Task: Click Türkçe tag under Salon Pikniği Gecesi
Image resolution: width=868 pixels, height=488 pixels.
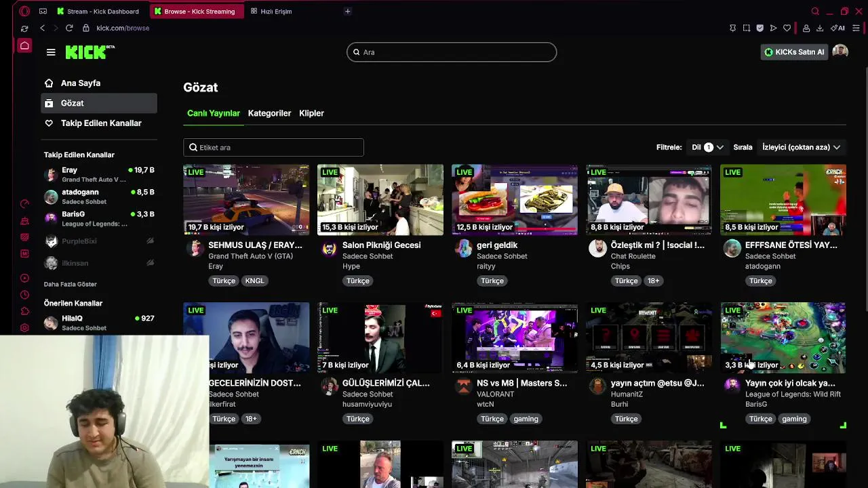Action: 358,281
